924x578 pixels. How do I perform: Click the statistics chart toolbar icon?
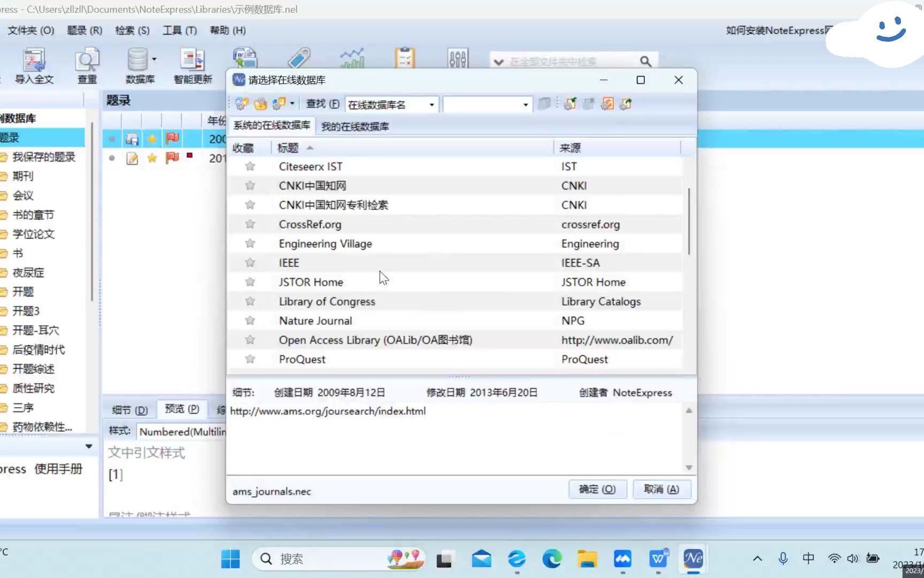click(x=352, y=58)
